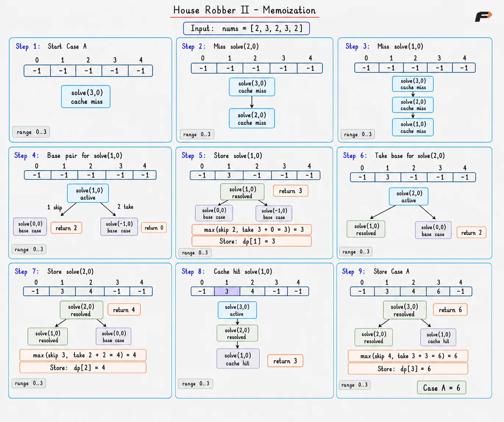Click the return 3 box in Step 8
Viewport: 504px width, 422px height.
[x=285, y=361]
